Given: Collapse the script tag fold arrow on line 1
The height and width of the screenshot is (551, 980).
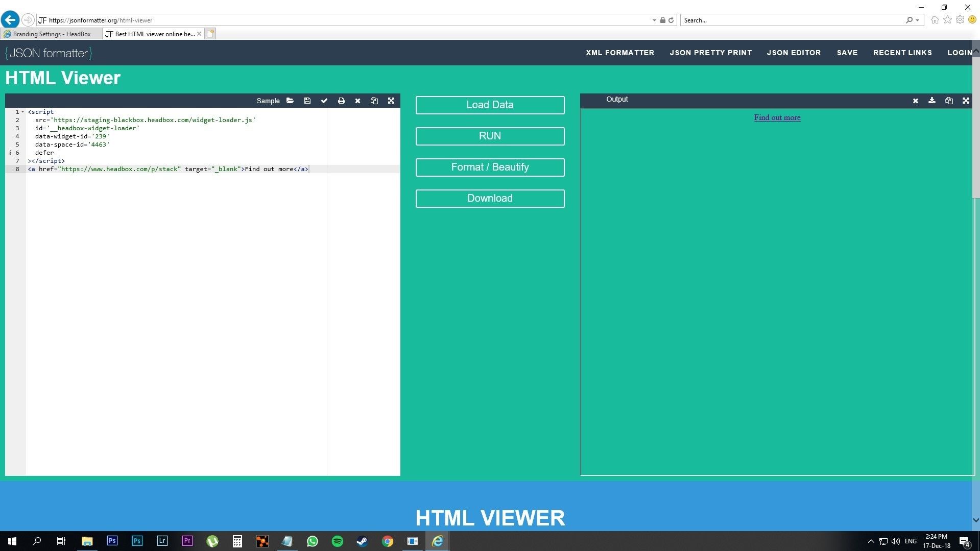Looking at the screenshot, I should pos(23,112).
